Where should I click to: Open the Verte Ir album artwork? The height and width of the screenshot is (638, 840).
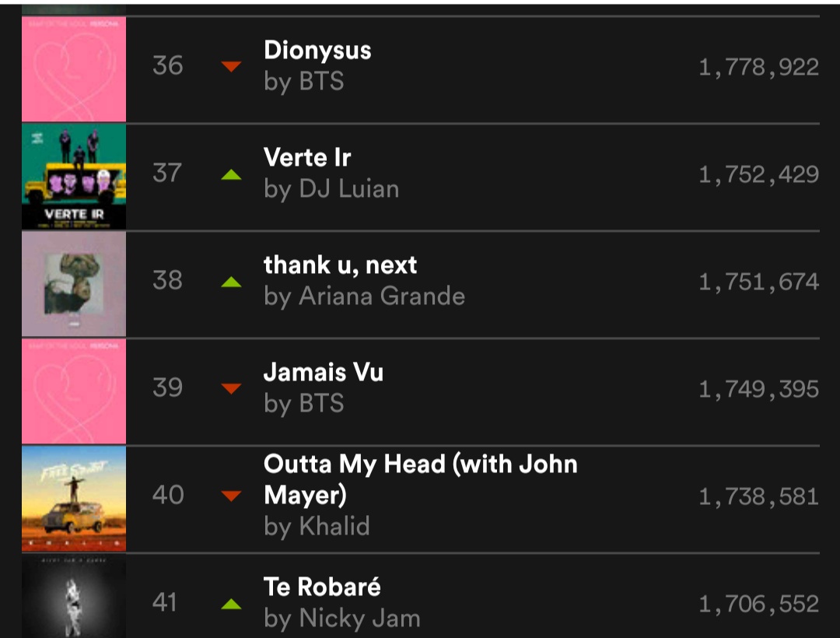74,177
